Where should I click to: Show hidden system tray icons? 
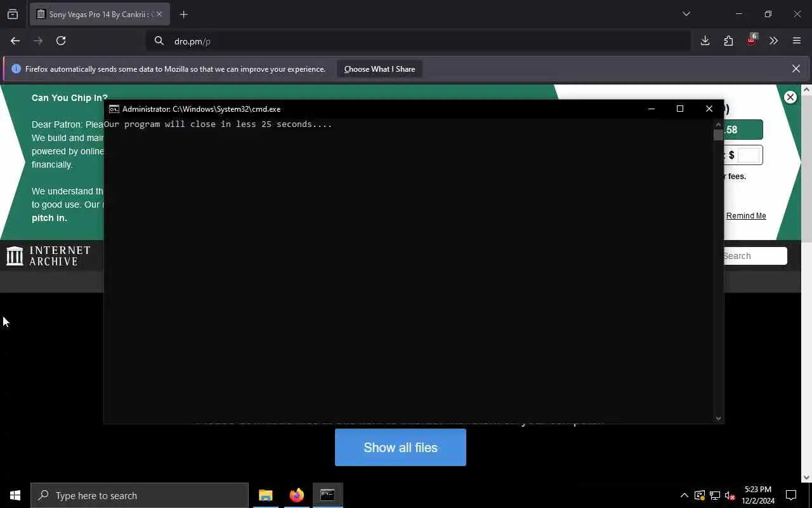click(x=684, y=495)
